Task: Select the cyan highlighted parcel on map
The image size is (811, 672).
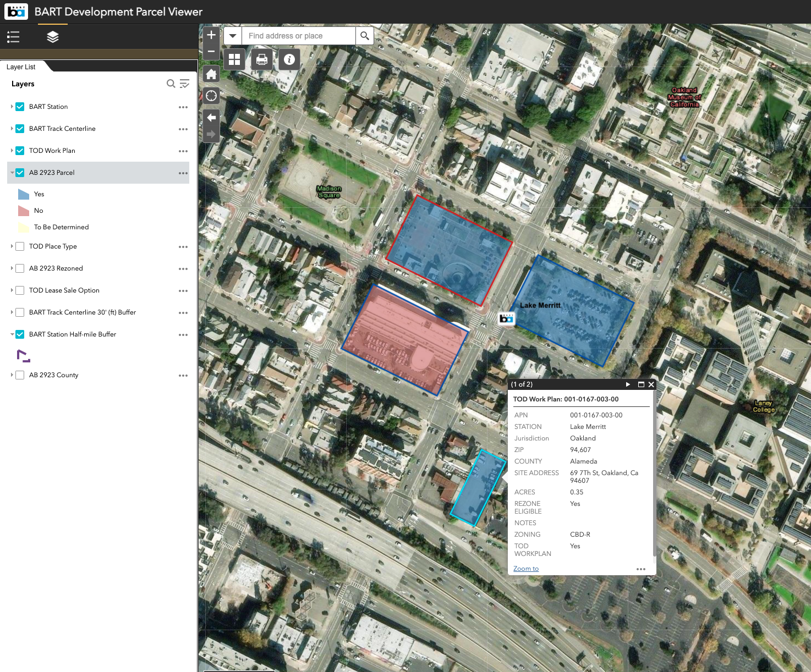Action: point(478,488)
